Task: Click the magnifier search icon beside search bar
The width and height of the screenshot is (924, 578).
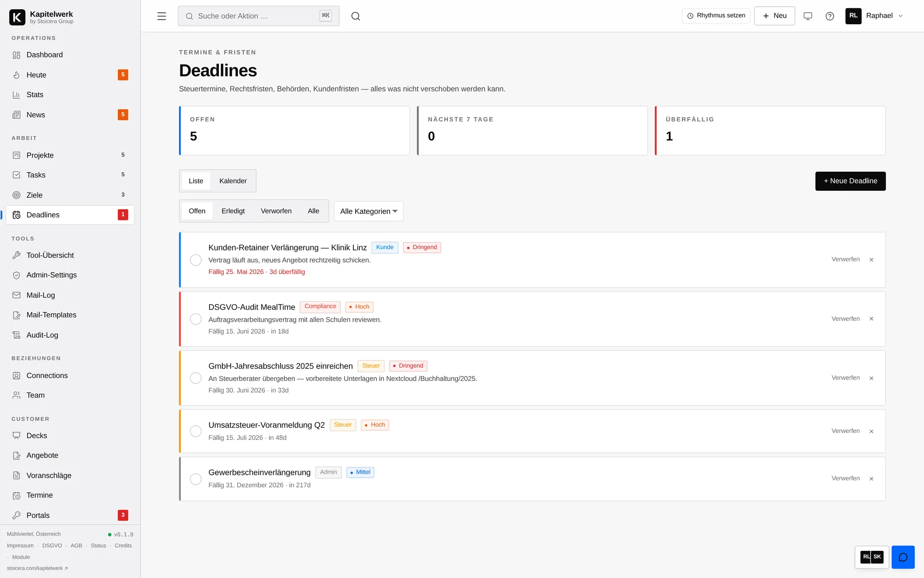Action: click(355, 16)
